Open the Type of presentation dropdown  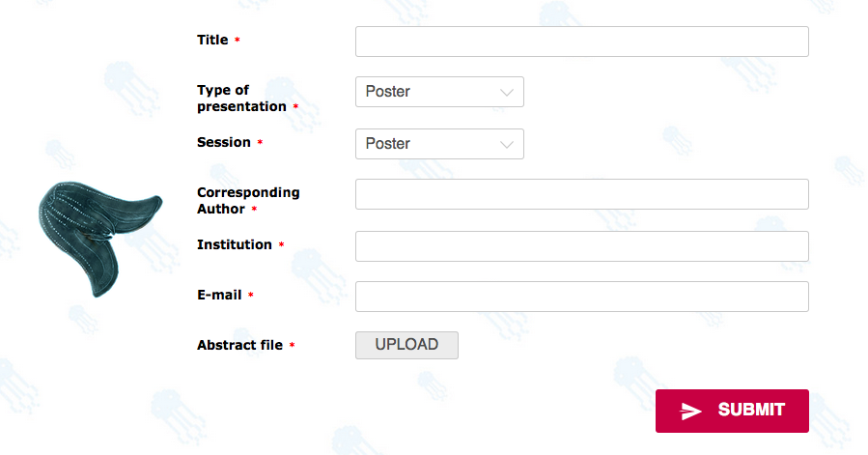(439, 92)
